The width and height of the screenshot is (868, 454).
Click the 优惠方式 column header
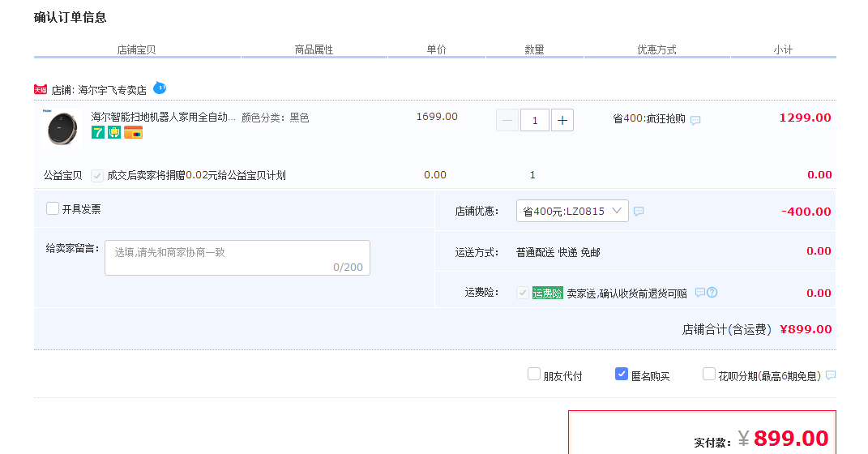(656, 49)
